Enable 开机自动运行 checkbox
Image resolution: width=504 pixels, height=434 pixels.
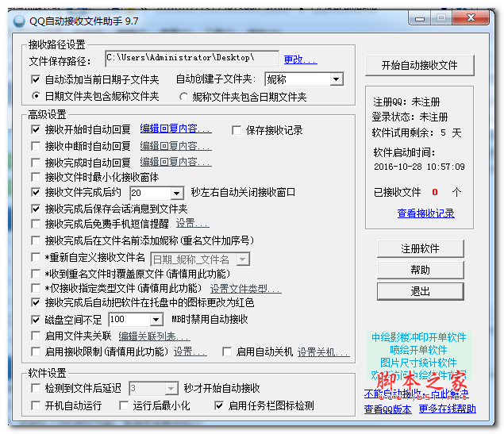click(x=36, y=405)
